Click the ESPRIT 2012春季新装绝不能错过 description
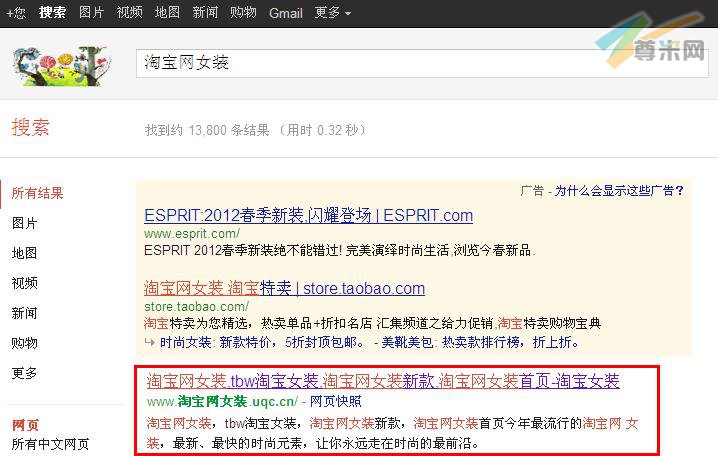718x456 pixels. pyautogui.click(x=339, y=250)
